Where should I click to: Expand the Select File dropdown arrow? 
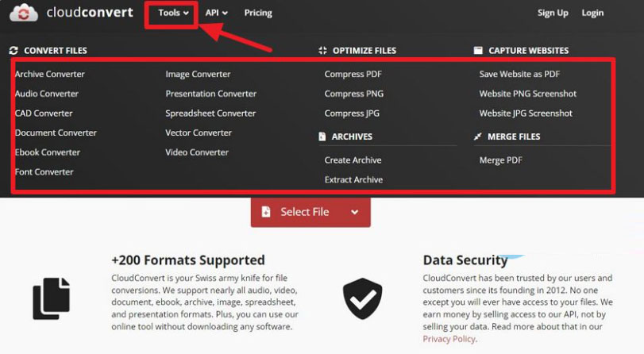pos(355,212)
